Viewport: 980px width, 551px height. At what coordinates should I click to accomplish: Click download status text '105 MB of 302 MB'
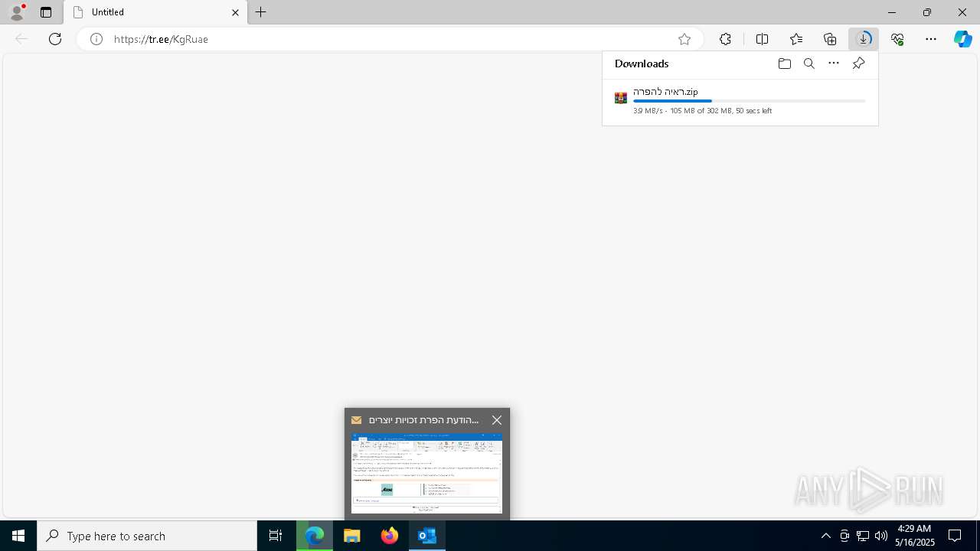click(x=701, y=111)
